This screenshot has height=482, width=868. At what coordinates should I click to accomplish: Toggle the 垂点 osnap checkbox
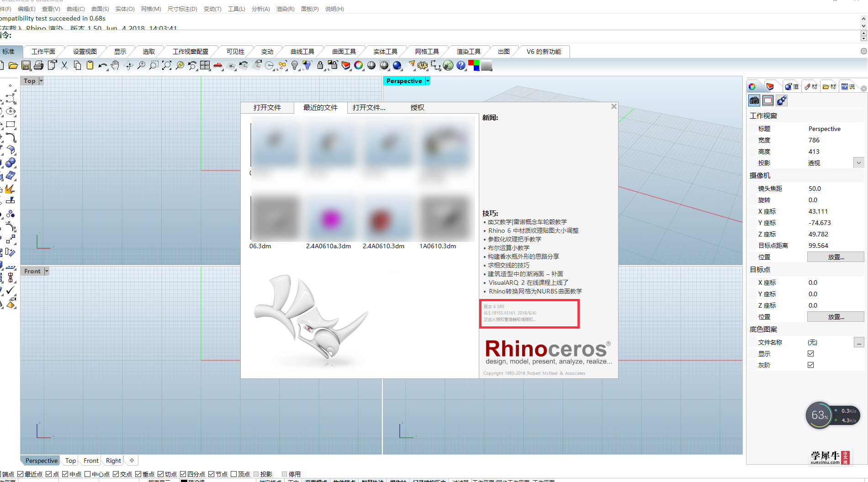pos(138,474)
